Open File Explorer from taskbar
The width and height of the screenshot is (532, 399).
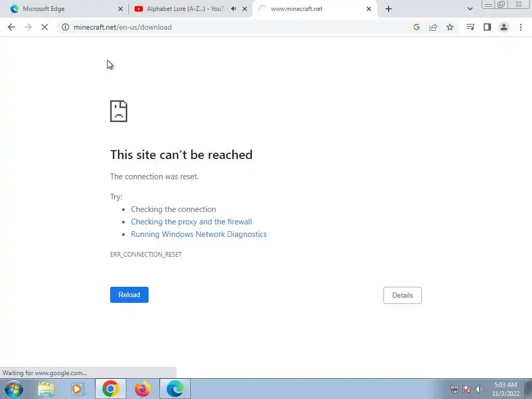[x=46, y=389]
